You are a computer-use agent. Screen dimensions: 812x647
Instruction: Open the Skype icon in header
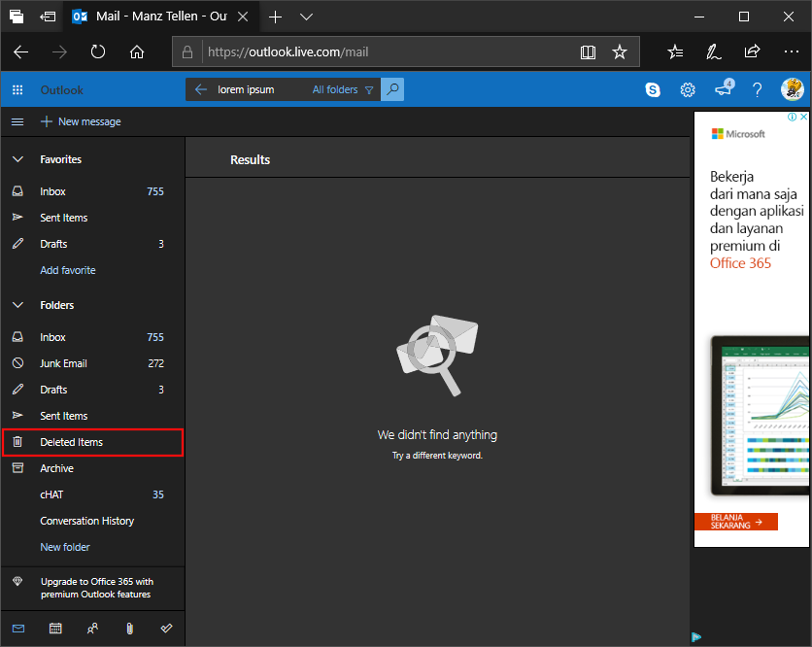click(x=653, y=90)
